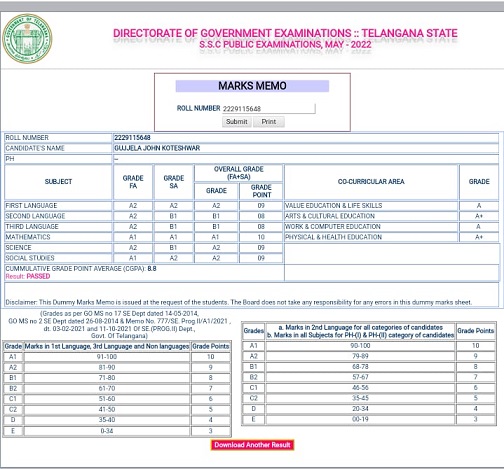Click the Submit button
The image size is (504, 469).
[237, 122]
